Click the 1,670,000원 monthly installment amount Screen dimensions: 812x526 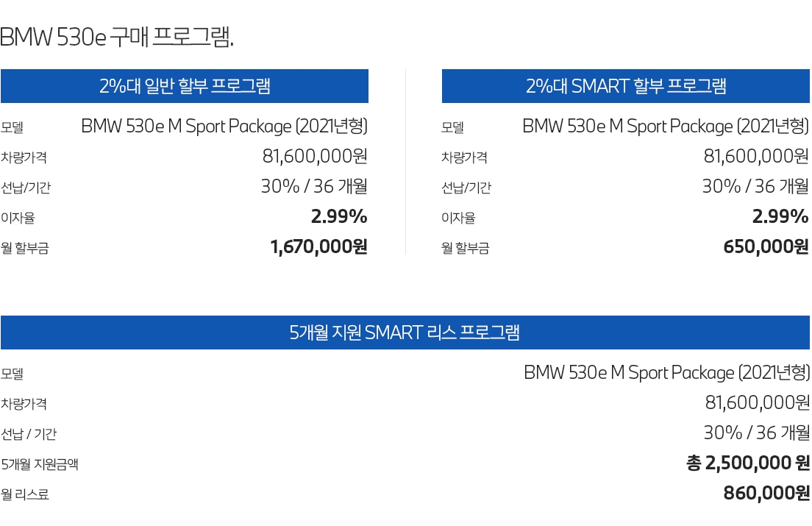(319, 247)
